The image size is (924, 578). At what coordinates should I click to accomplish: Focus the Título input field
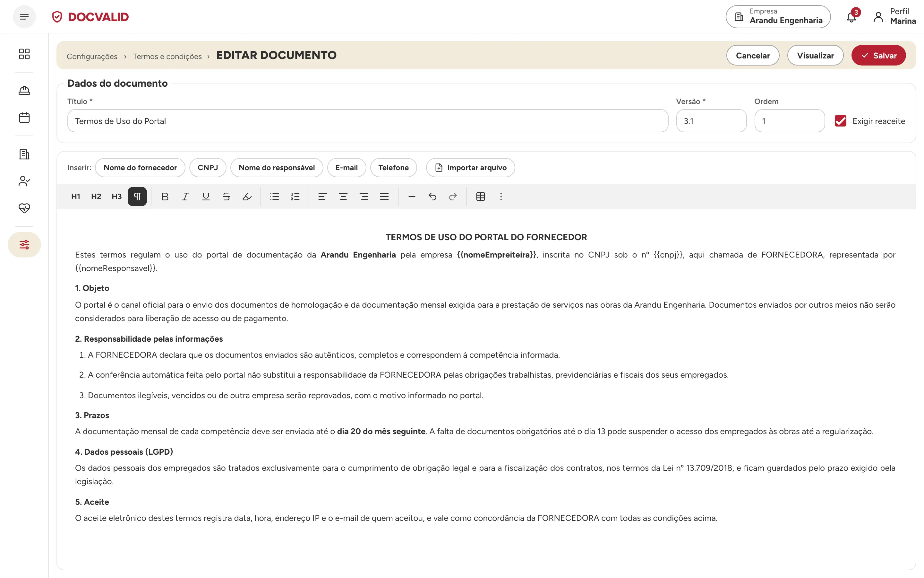pyautogui.click(x=368, y=121)
